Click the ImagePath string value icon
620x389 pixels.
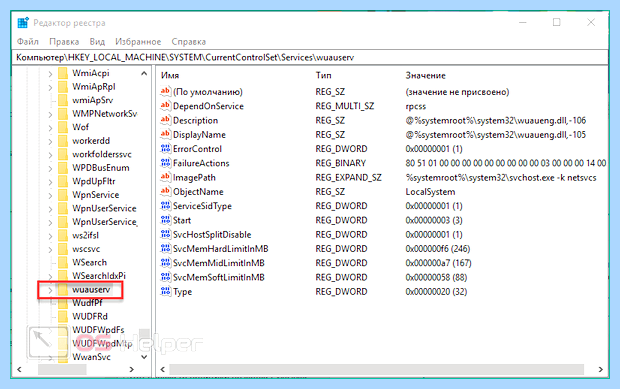165,177
